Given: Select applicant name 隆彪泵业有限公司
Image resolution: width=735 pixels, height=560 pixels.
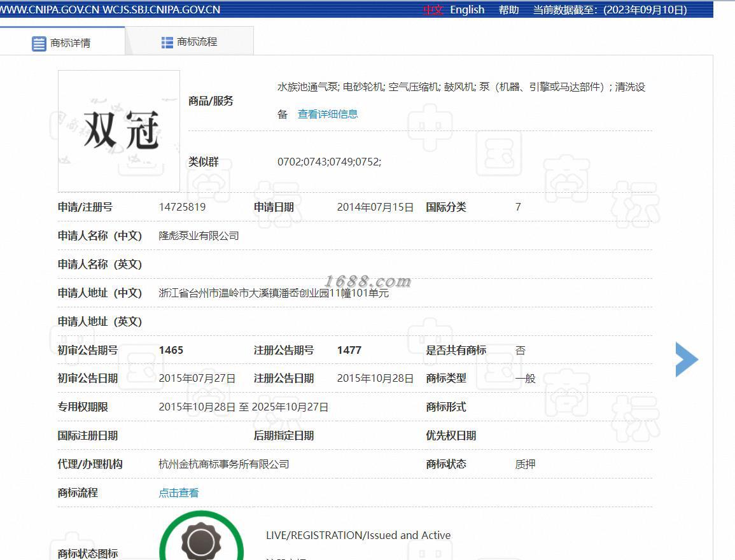Looking at the screenshot, I should pyautogui.click(x=199, y=235).
